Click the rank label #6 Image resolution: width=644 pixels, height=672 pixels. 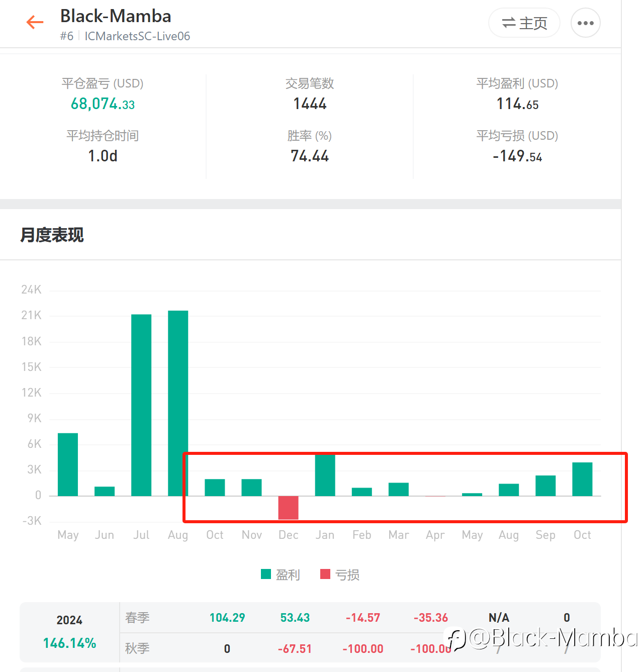point(67,36)
